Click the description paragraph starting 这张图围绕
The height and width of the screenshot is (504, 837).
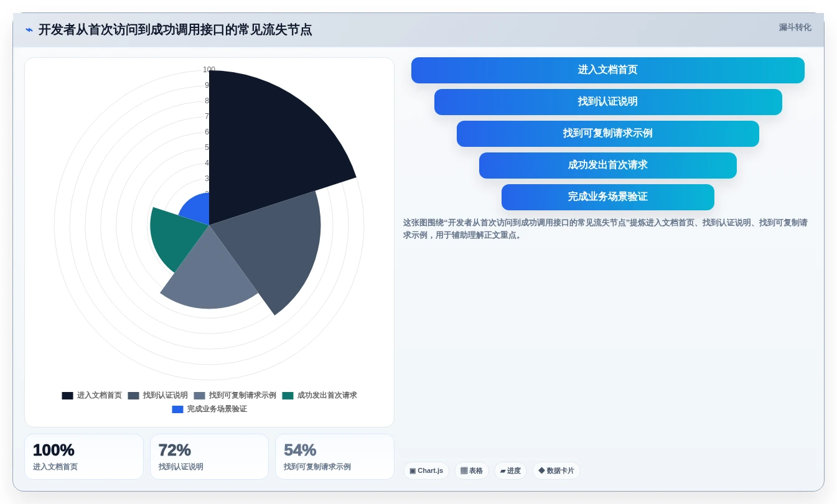605,229
